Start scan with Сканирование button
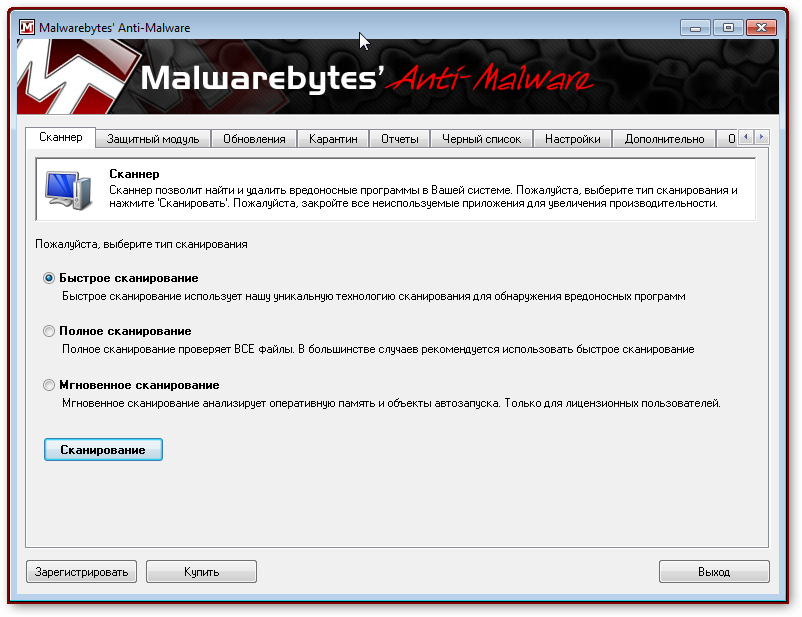The image size is (802, 617). tap(103, 450)
